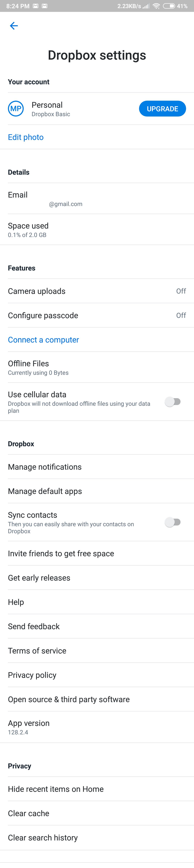Open Configure passcode option
194x868 pixels.
[97, 315]
